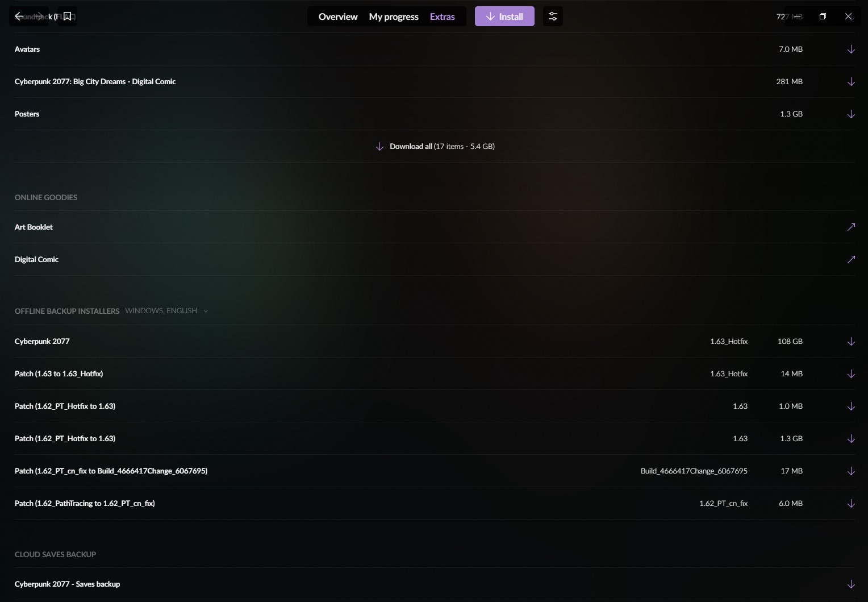Click the Online Goodies section heading
Image resolution: width=868 pixels, height=602 pixels.
pos(46,198)
